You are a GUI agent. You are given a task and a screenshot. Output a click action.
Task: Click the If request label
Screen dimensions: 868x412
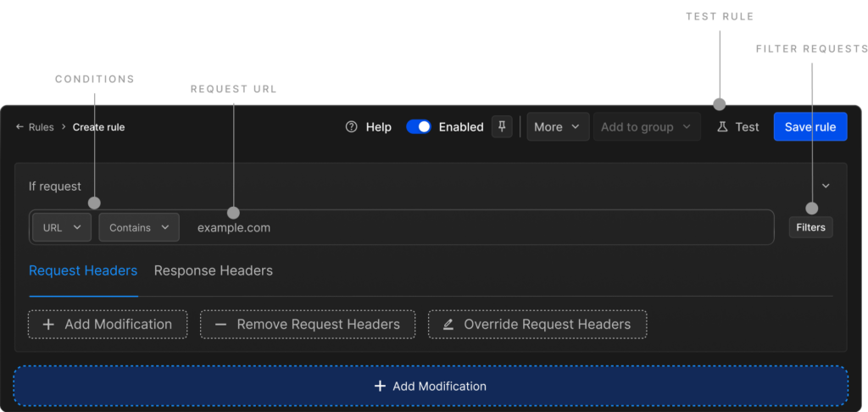pos(55,187)
